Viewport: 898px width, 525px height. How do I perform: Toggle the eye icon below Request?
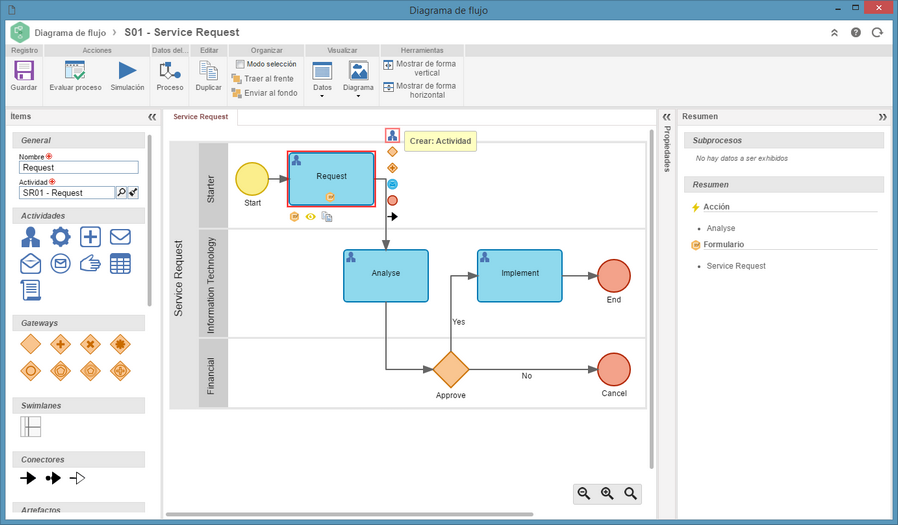[x=310, y=216]
